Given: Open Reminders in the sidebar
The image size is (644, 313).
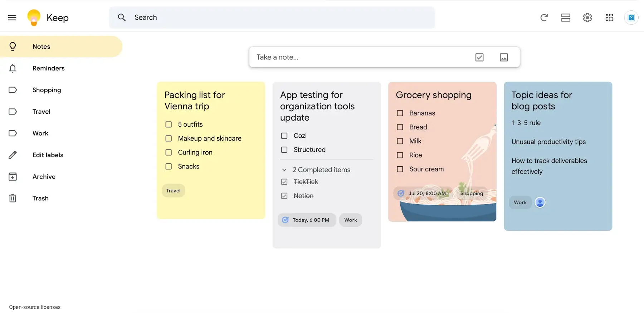Looking at the screenshot, I should click(x=61, y=68).
